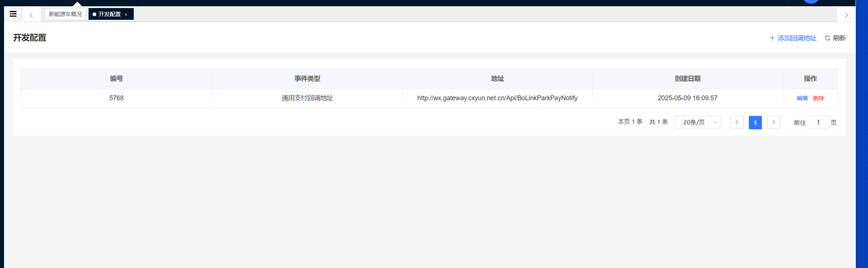Click the 共 1 条 total text
This screenshot has width=868, height=268.
coord(659,122)
